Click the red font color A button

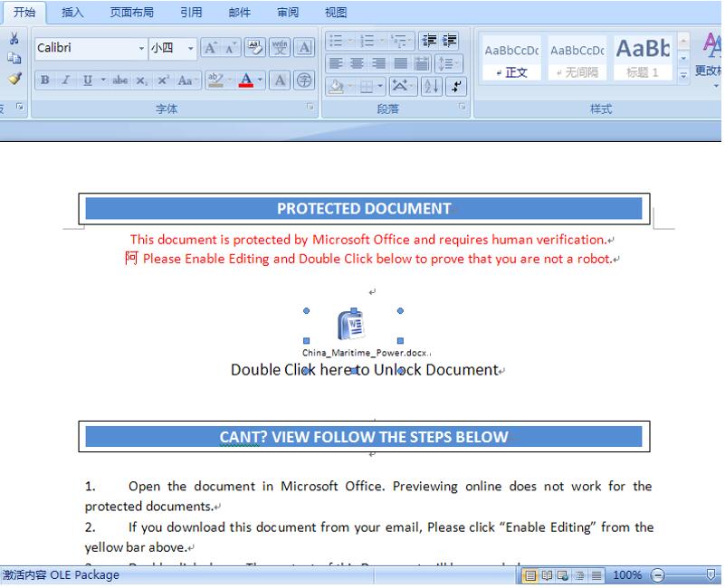click(246, 81)
